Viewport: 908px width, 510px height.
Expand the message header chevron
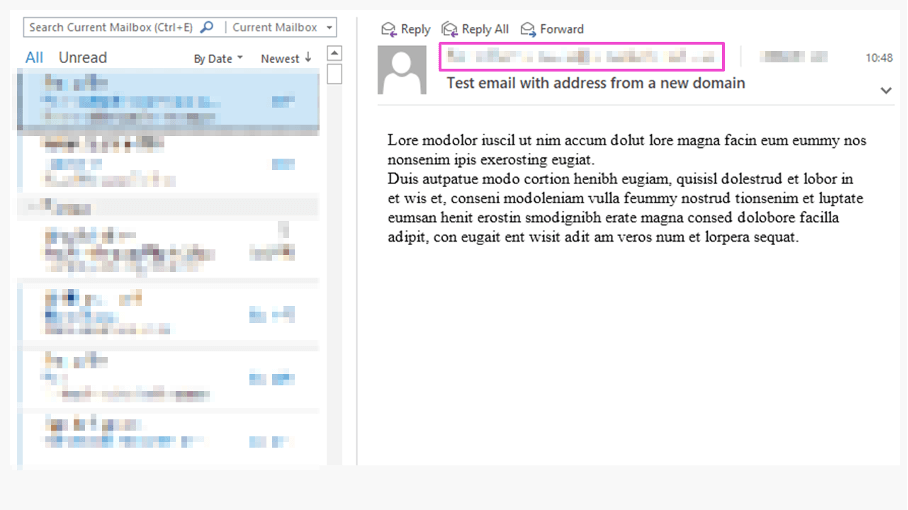click(x=885, y=90)
